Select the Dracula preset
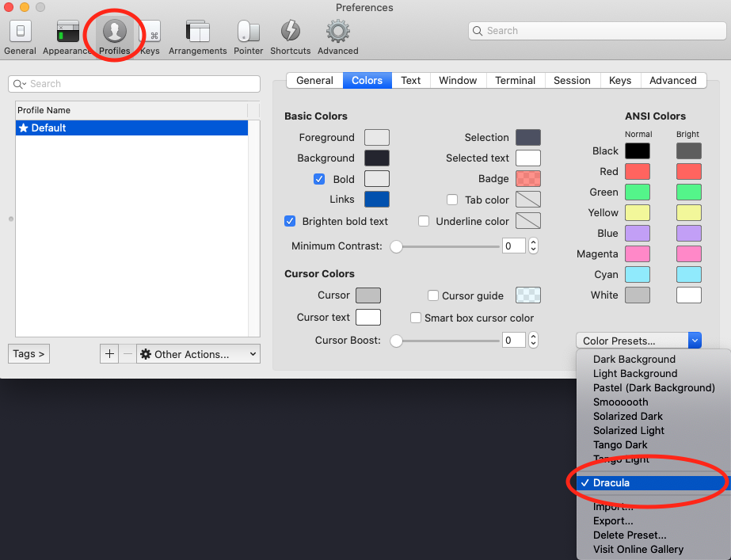The image size is (731, 560). pos(653,482)
